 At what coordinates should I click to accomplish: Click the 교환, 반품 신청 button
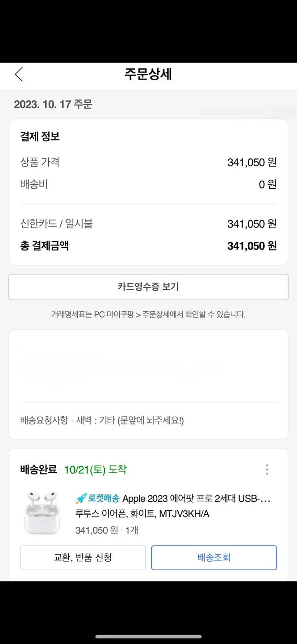point(83,557)
